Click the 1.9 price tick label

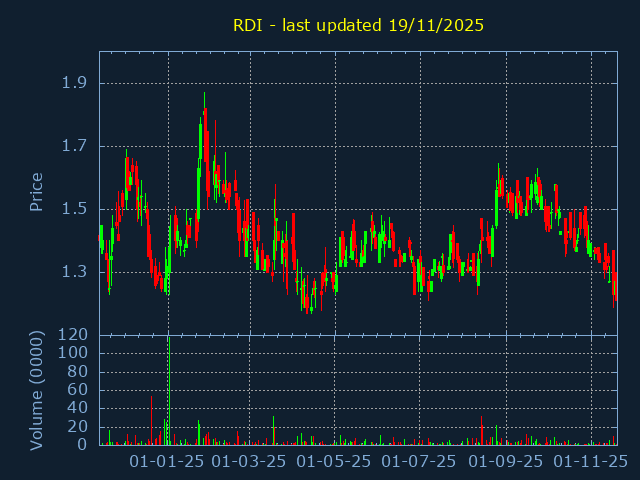point(76,83)
